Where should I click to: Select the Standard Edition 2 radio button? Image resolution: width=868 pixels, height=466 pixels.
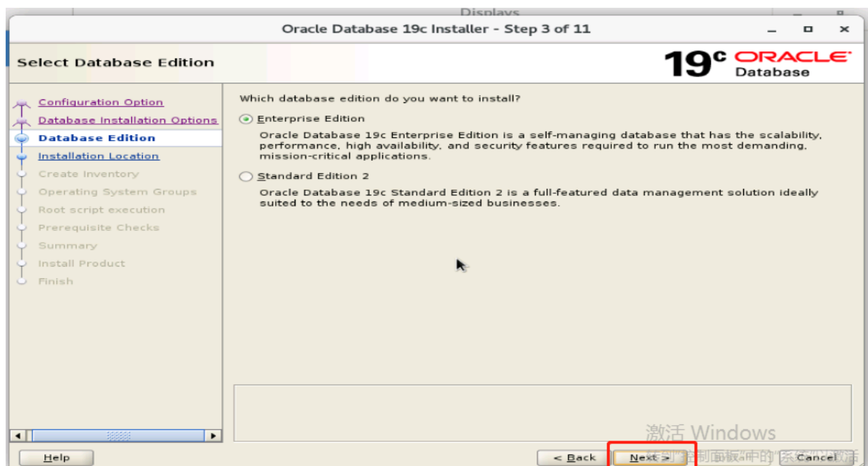[245, 177]
